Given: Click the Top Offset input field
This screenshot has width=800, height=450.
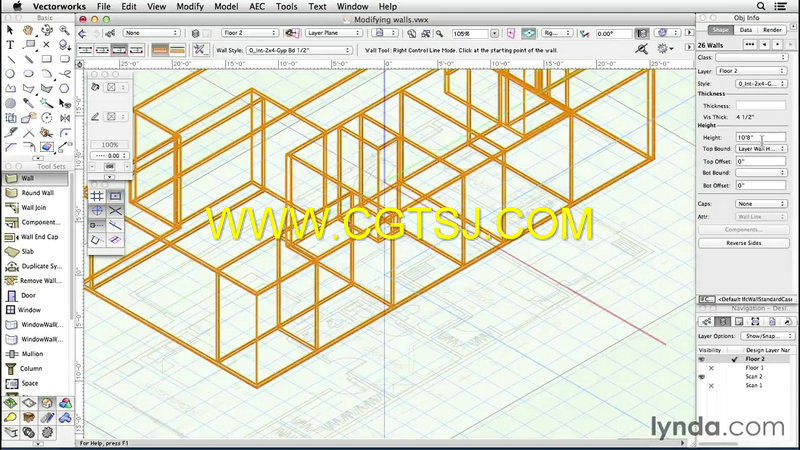Looking at the screenshot, I should 761,161.
